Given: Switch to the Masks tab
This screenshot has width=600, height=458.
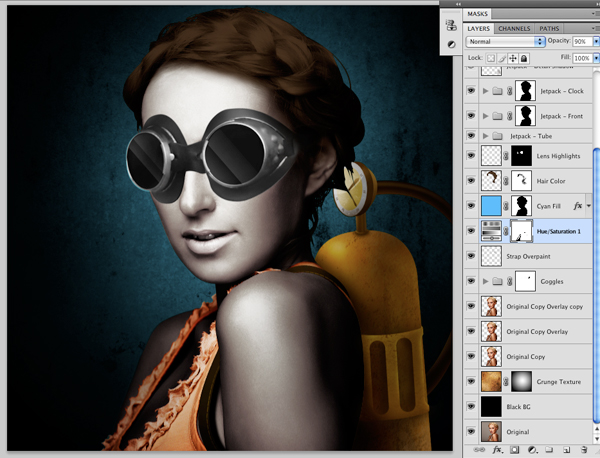Looking at the screenshot, I should tap(478, 14).
